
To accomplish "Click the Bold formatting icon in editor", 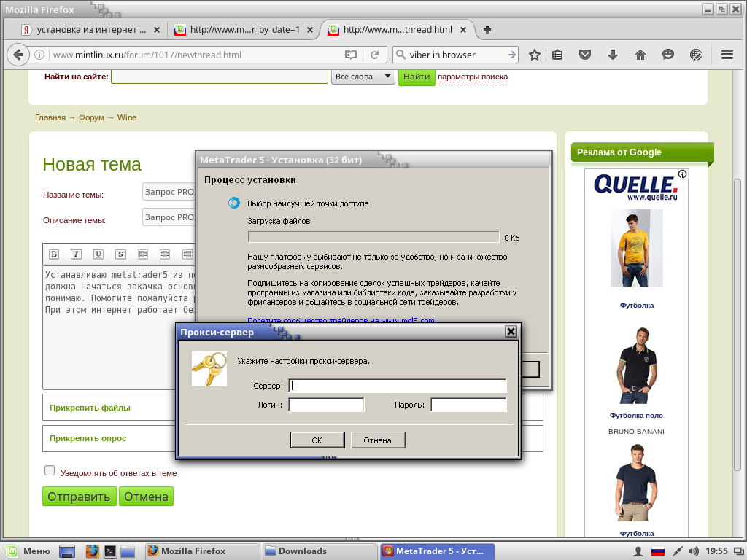I will (x=53, y=254).
